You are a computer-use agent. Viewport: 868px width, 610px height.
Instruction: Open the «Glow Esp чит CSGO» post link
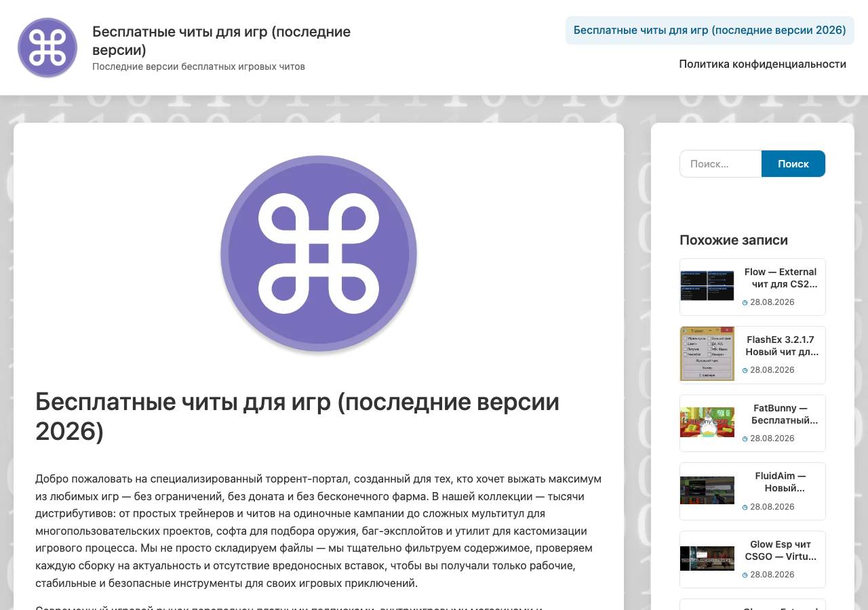pos(781,550)
